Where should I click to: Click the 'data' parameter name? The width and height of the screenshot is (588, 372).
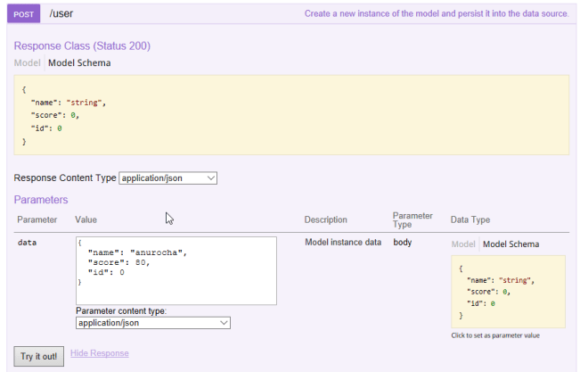(28, 243)
